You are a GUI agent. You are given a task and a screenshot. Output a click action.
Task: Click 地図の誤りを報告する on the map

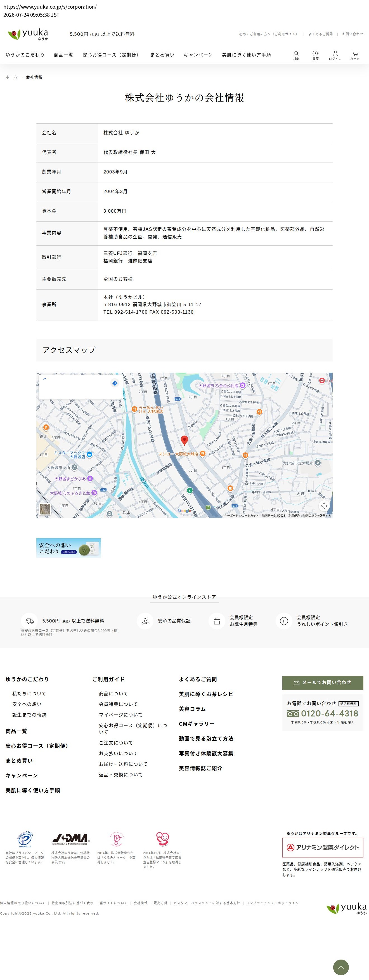(x=317, y=516)
